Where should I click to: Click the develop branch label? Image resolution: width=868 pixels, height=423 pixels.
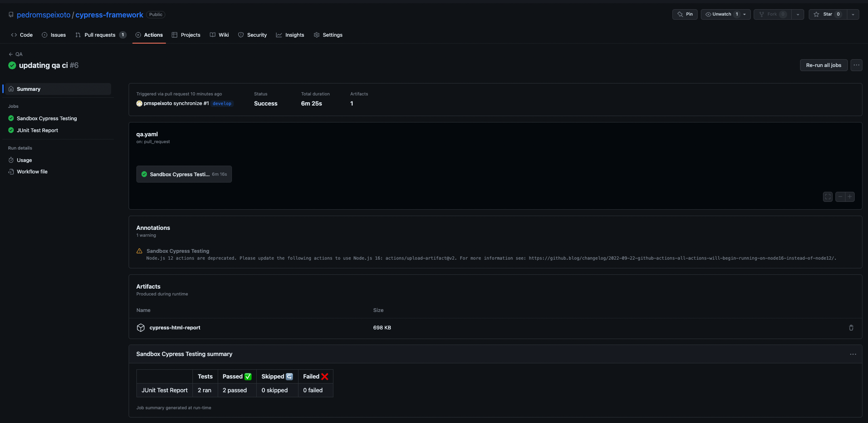tap(222, 104)
